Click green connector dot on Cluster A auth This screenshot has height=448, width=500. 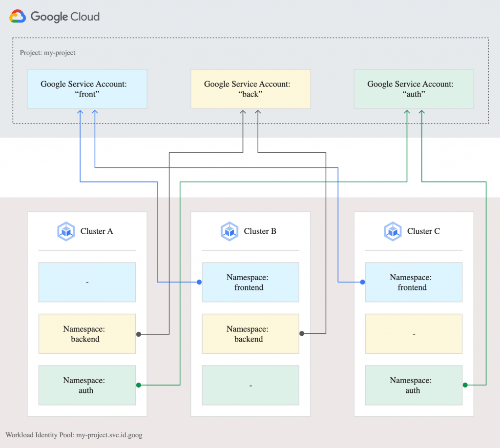(139, 385)
